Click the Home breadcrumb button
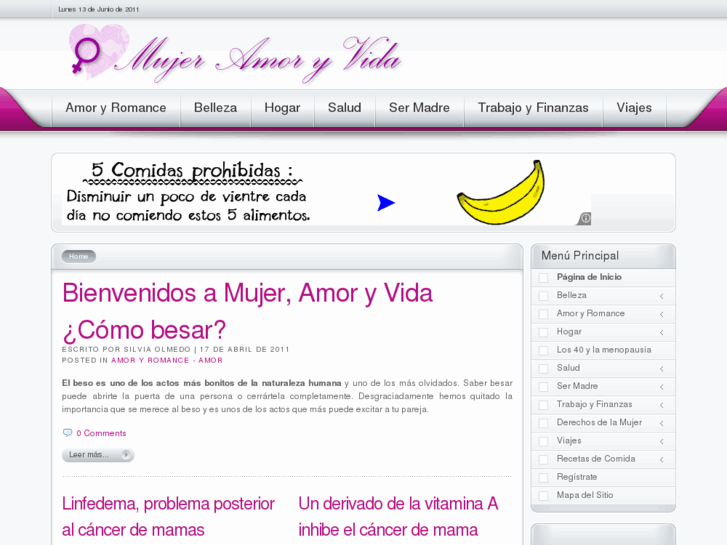The width and height of the screenshot is (727, 545). click(79, 256)
